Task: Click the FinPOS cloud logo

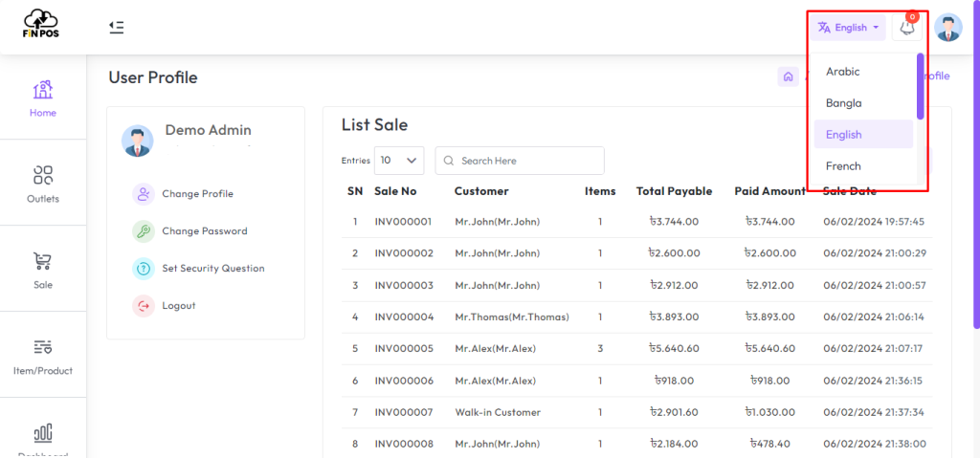Action: 42,25
